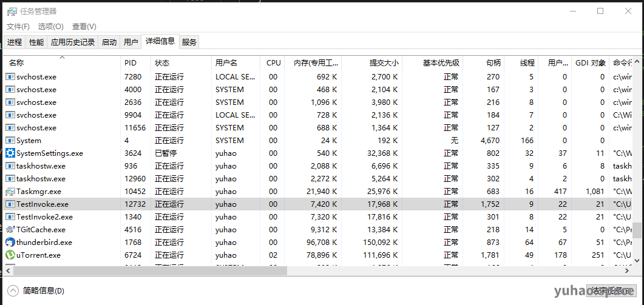
Task: Click the svchost.exe icon for PID 2636
Action: tap(10, 102)
